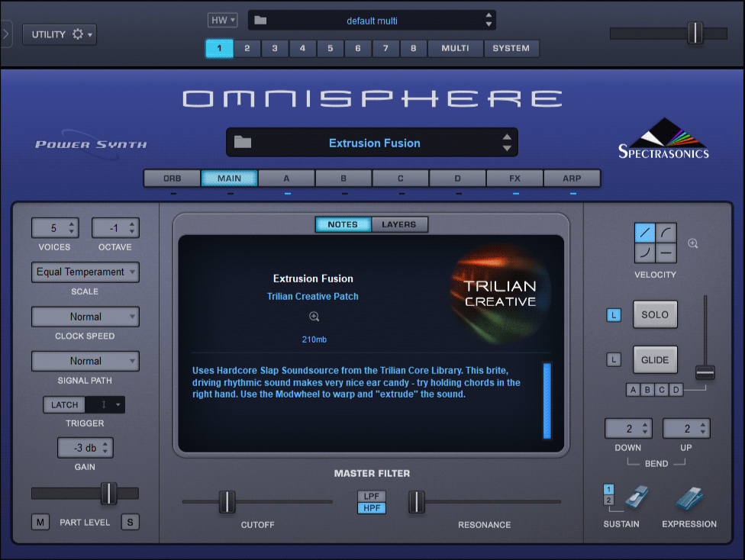Select part 8

[414, 48]
